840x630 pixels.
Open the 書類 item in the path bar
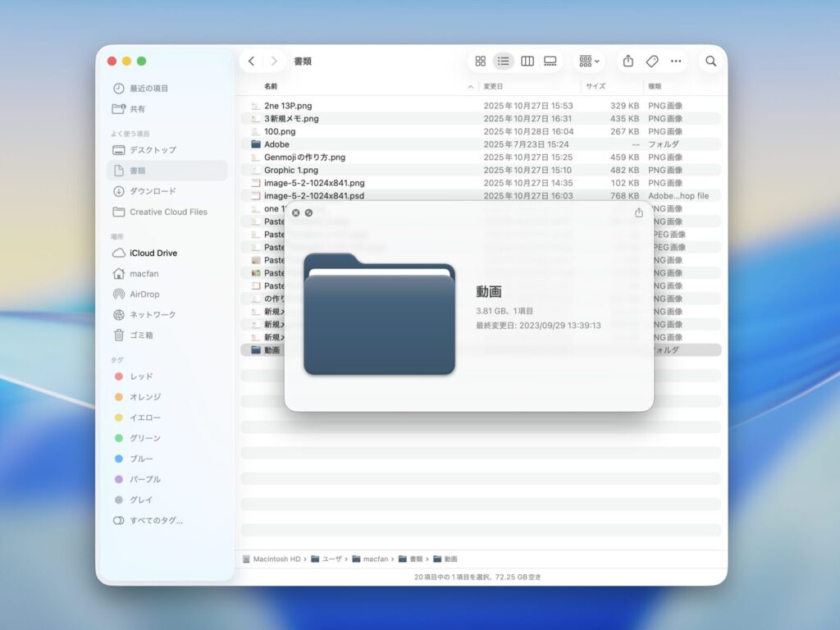[415, 559]
